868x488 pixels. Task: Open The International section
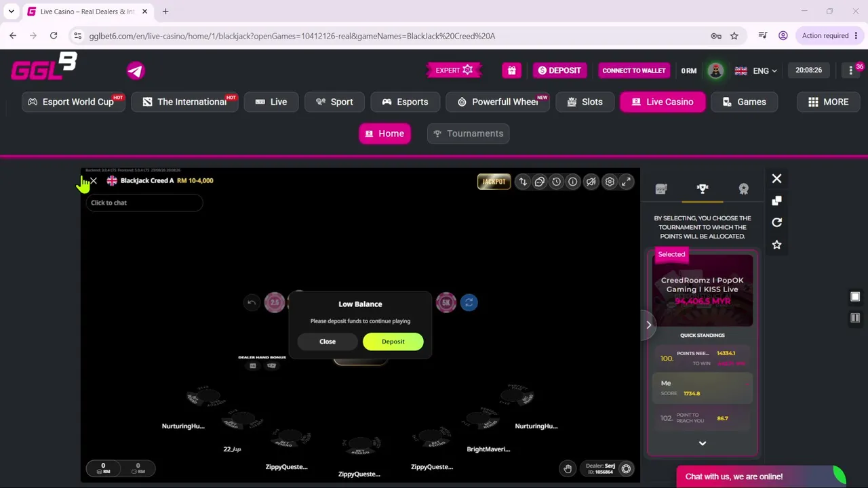click(x=185, y=102)
